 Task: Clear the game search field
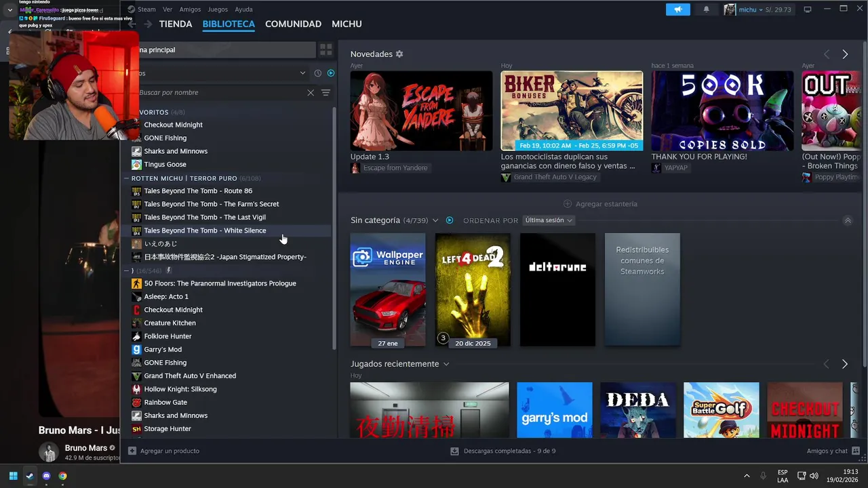[x=311, y=93]
